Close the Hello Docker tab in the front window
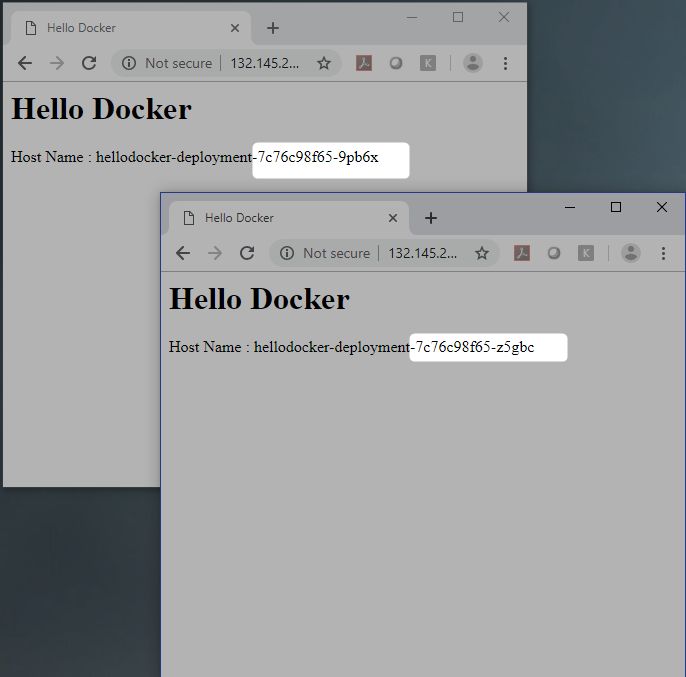686x677 pixels. tap(393, 218)
